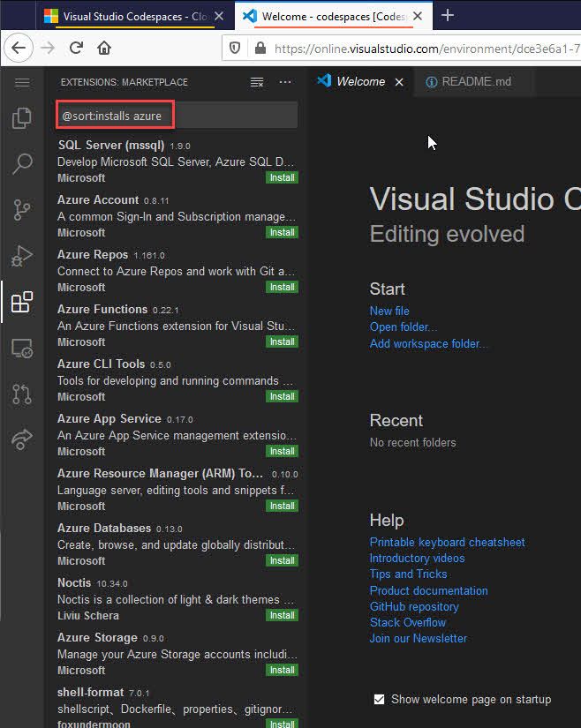581x728 pixels.
Task: Click the Open folder link
Action: [404, 326]
